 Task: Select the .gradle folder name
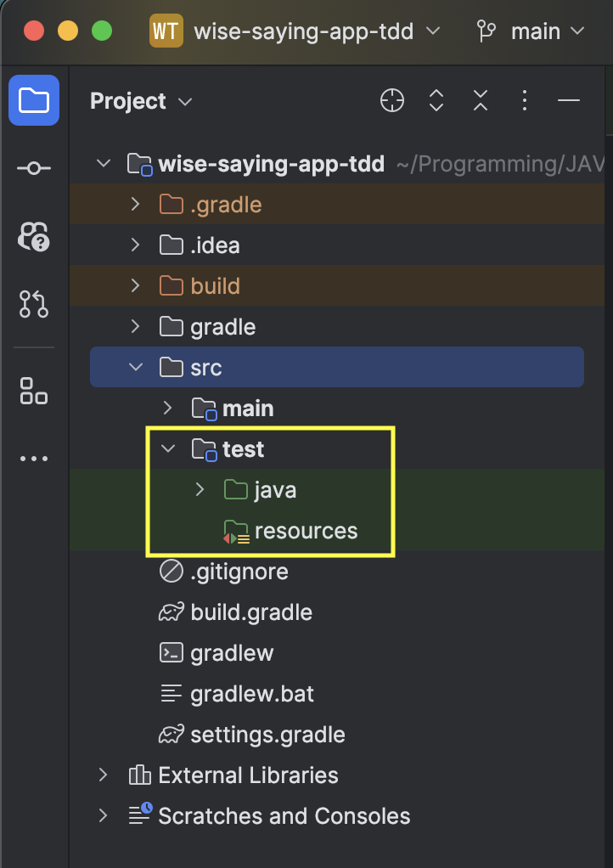point(227,206)
